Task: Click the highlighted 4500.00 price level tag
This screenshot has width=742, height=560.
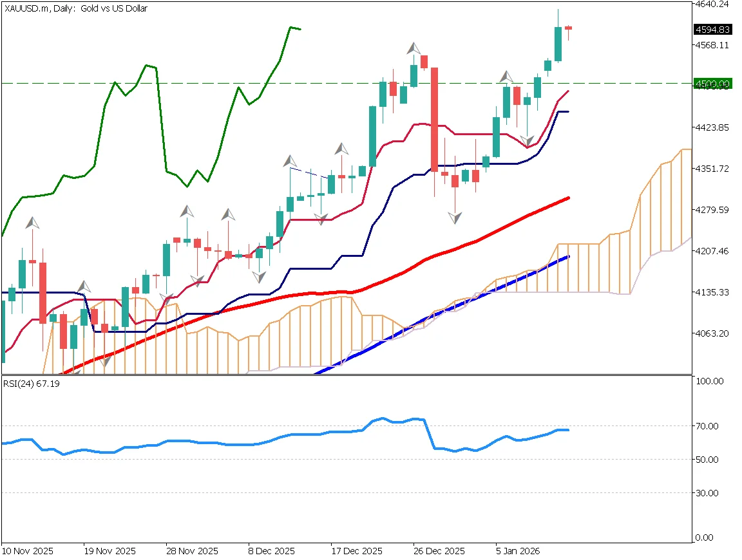Action: point(714,84)
